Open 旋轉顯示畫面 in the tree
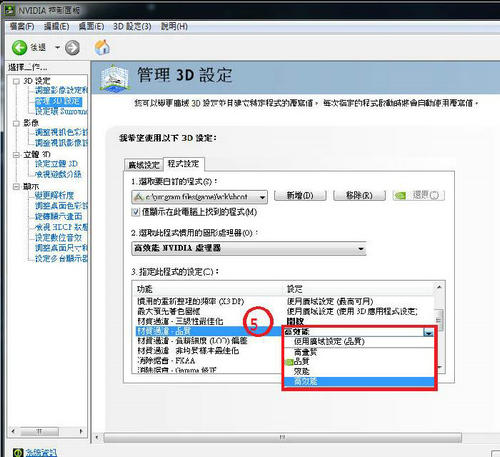The image size is (500, 457). (59, 217)
